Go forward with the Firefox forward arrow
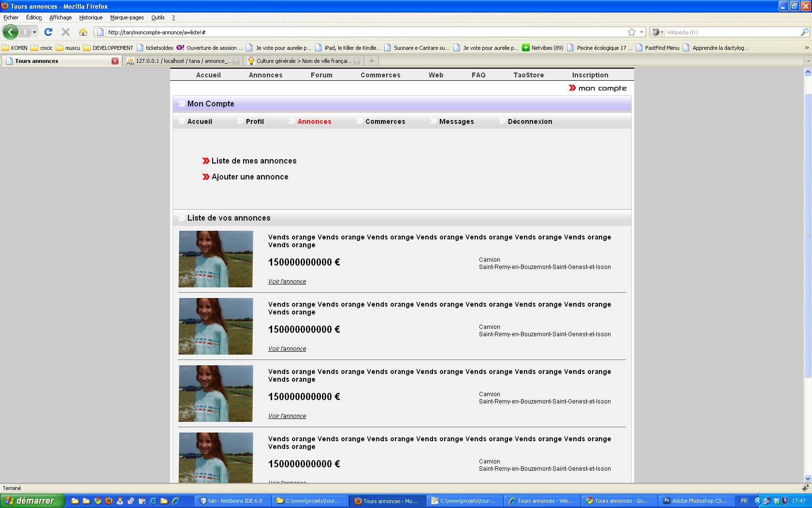Screen dimensions: 812x508 tap(25, 32)
